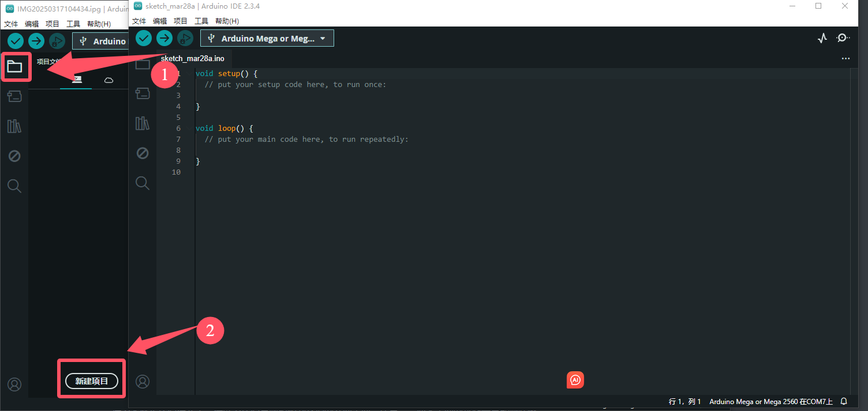
Task: Open Boards Manager in back window sidebar
Action: pyautogui.click(x=14, y=96)
